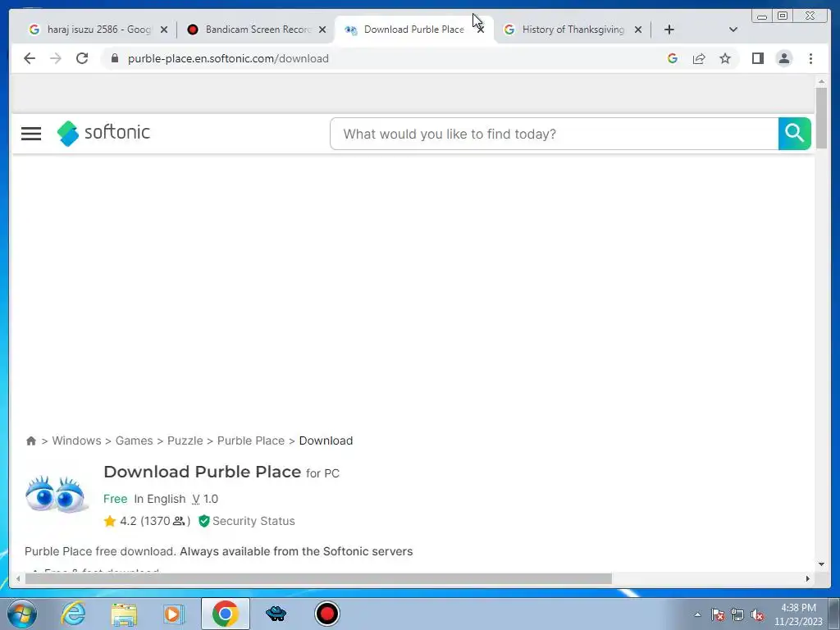The height and width of the screenshot is (630, 840).
Task: Open the Bandicam taskbar icon
Action: pos(326,614)
